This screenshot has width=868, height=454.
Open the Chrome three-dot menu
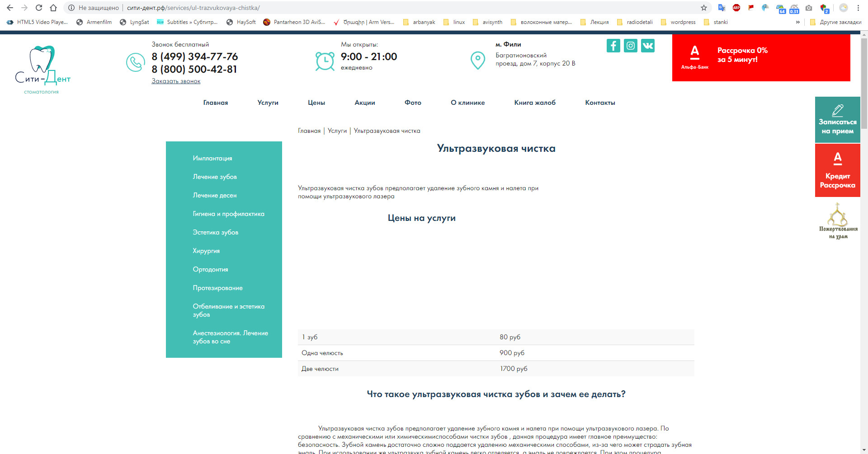coord(858,8)
